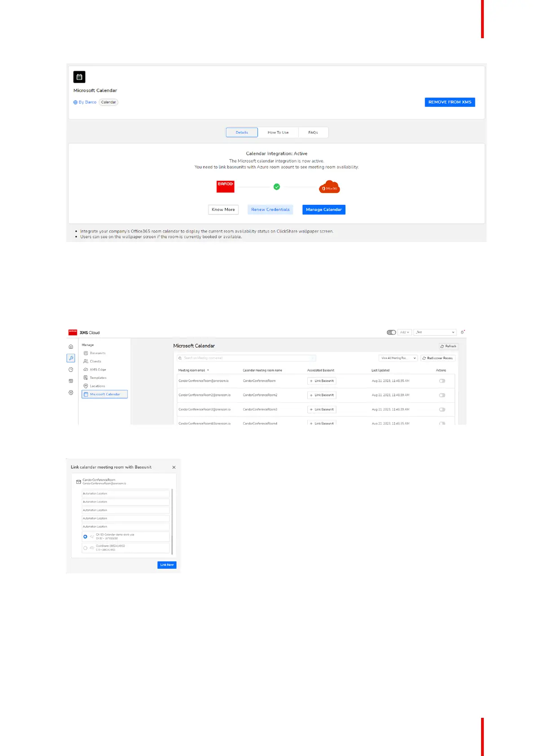
Task: Open the Add dropdown in header
Action: coord(404,332)
